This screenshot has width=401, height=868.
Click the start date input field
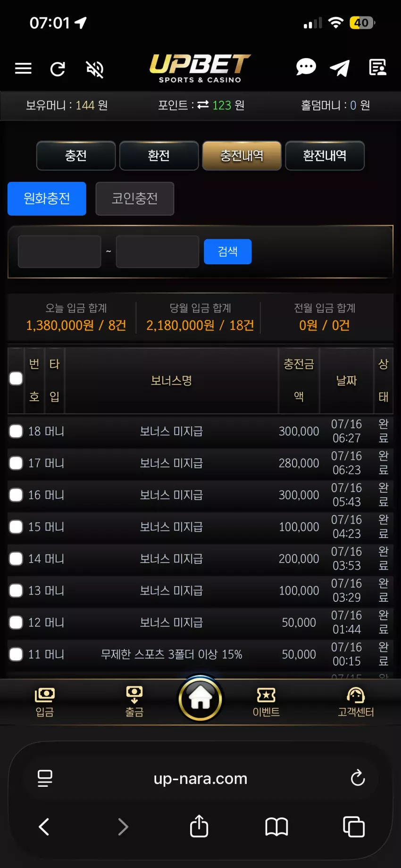(59, 252)
